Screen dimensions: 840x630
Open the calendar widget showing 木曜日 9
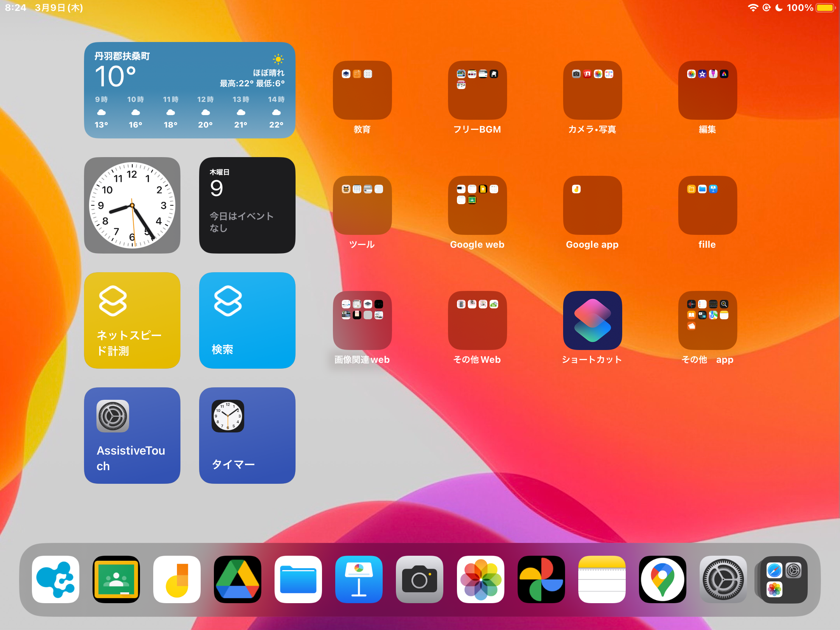click(x=247, y=205)
